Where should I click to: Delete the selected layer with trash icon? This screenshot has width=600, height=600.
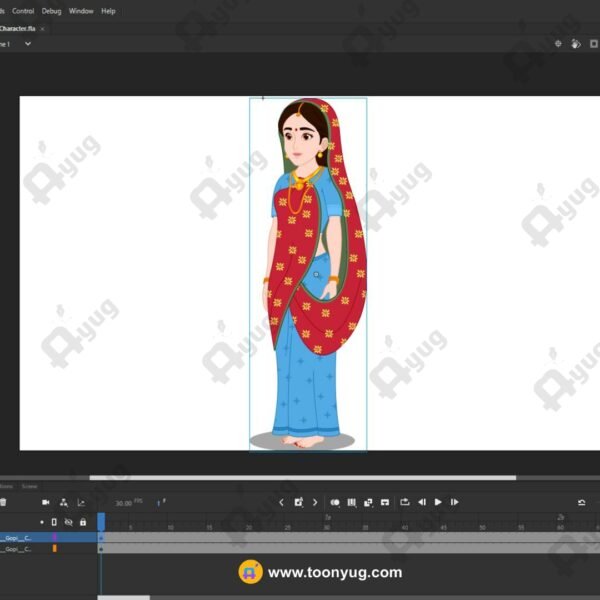pyautogui.click(x=3, y=502)
